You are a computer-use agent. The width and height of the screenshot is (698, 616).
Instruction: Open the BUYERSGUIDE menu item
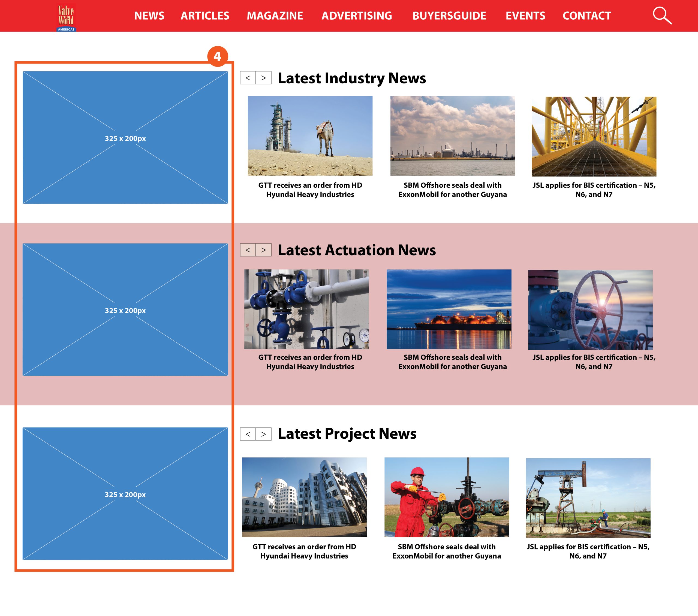click(449, 16)
